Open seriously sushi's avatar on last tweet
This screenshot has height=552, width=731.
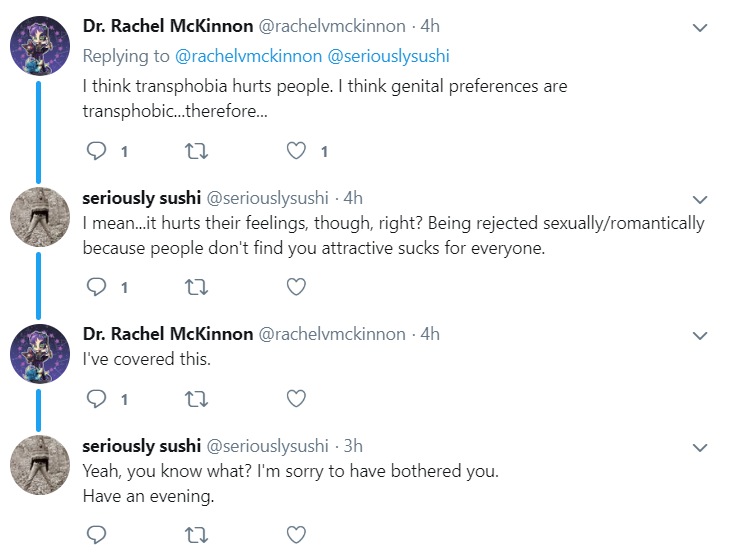pos(40,465)
